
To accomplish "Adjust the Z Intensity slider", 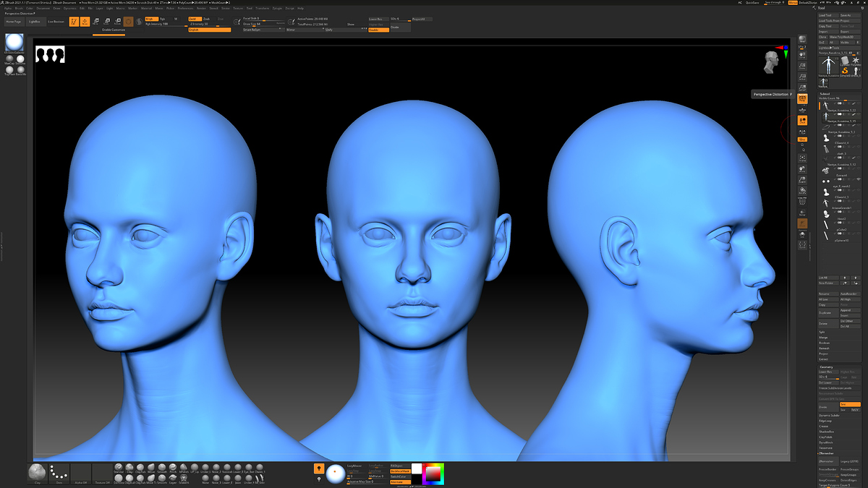I will pos(209,24).
